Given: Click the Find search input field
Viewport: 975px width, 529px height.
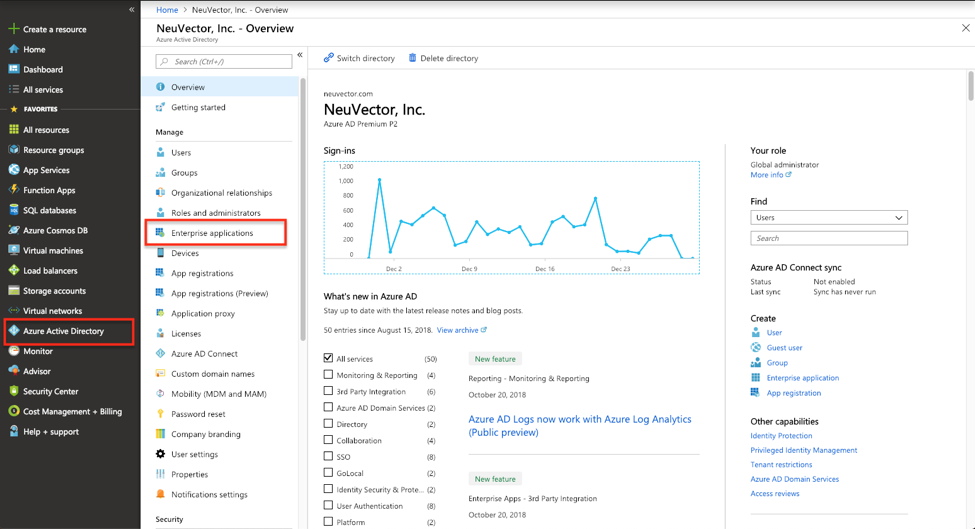Looking at the screenshot, I should pos(829,238).
